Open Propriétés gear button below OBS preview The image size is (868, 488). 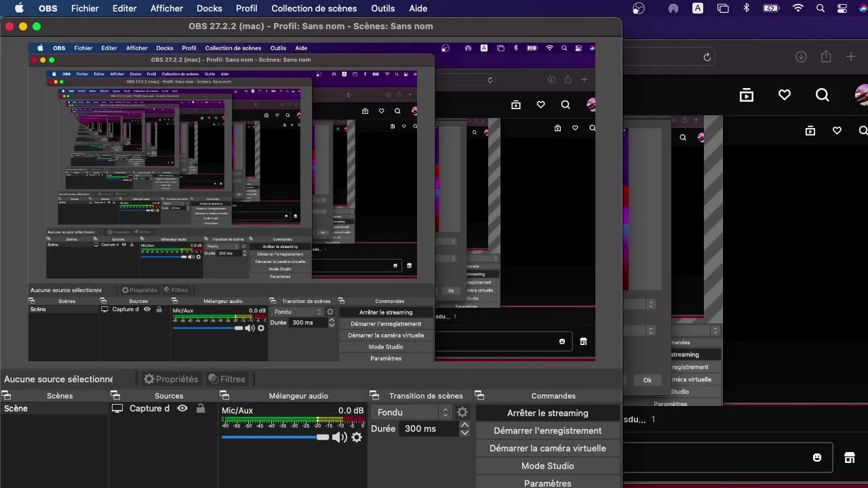(171, 379)
